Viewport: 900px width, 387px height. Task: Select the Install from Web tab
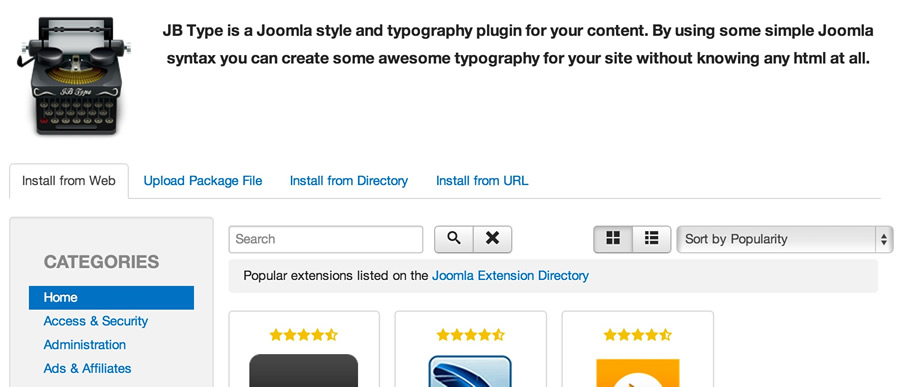pos(69,181)
